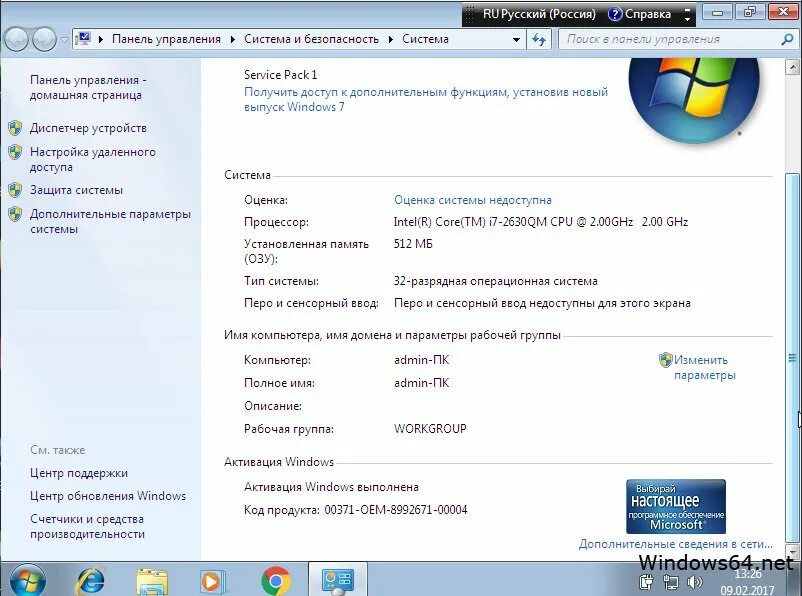Click Forward navigation arrow button

point(44,39)
